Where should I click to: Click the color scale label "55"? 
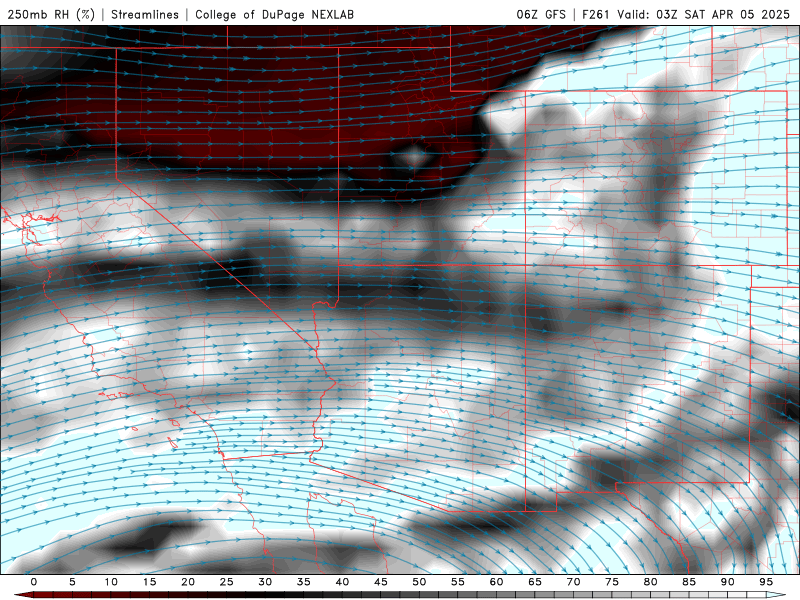pos(458,582)
